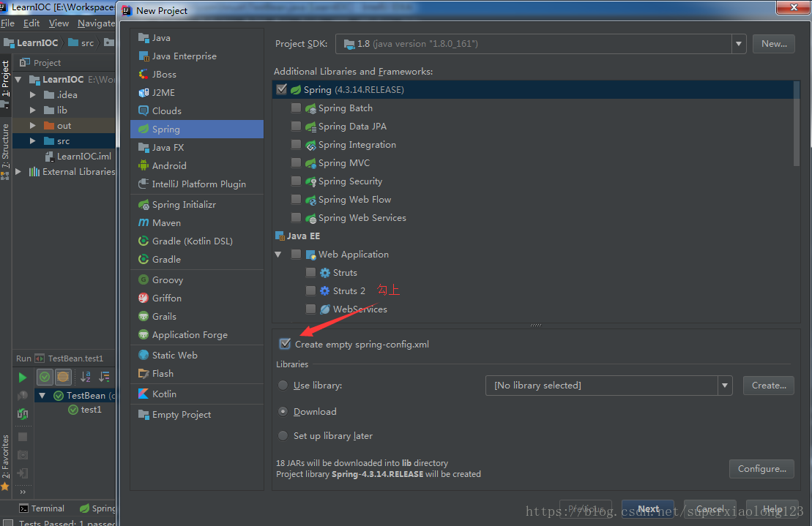Check Spring Web Services checkbox
Screen dimensions: 812x526
coord(297,218)
